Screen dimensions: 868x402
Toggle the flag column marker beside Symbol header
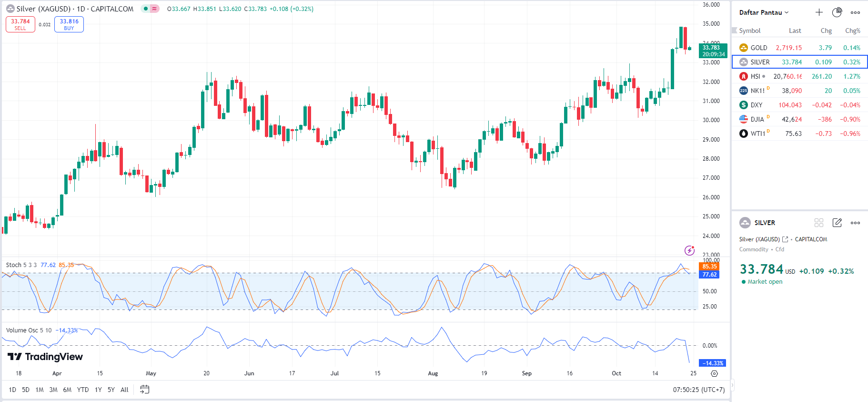click(x=734, y=31)
